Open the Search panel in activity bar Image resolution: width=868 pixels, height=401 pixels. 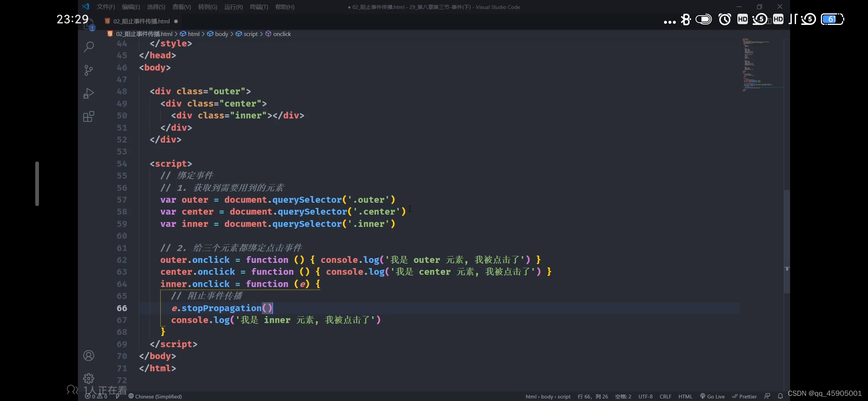tap(89, 47)
